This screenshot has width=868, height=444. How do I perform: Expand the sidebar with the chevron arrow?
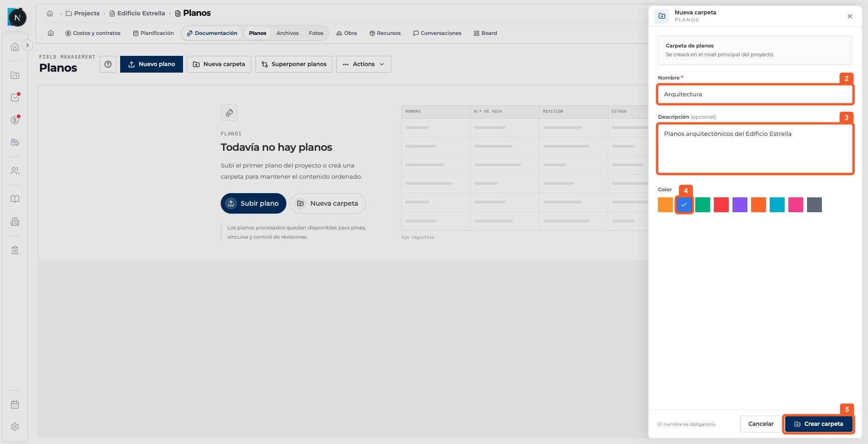point(27,45)
